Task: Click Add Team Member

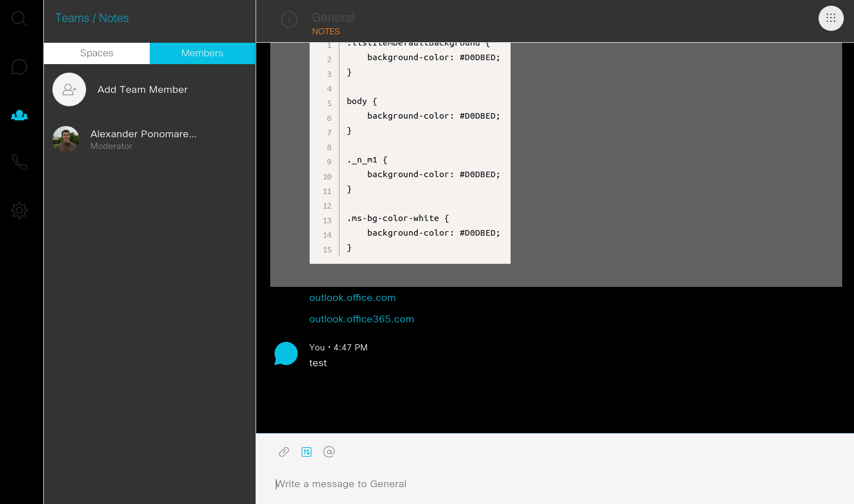Action: (x=142, y=89)
